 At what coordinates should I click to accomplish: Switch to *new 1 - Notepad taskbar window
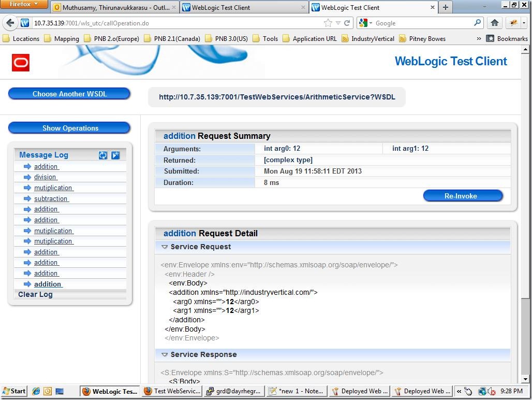click(x=297, y=391)
